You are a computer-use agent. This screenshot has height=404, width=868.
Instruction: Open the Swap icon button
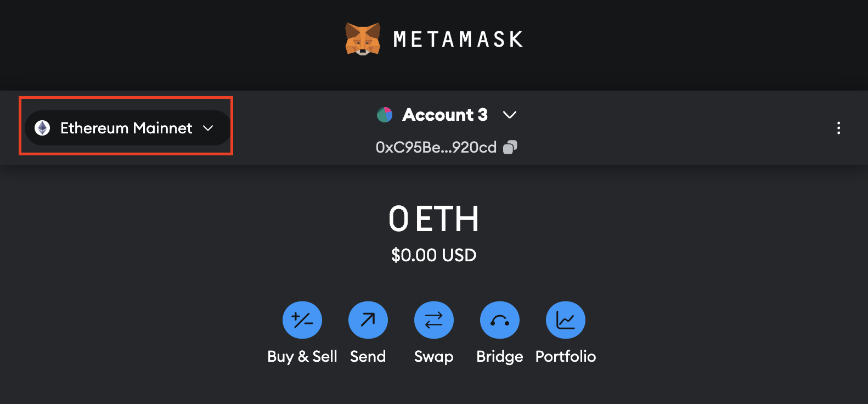(434, 320)
